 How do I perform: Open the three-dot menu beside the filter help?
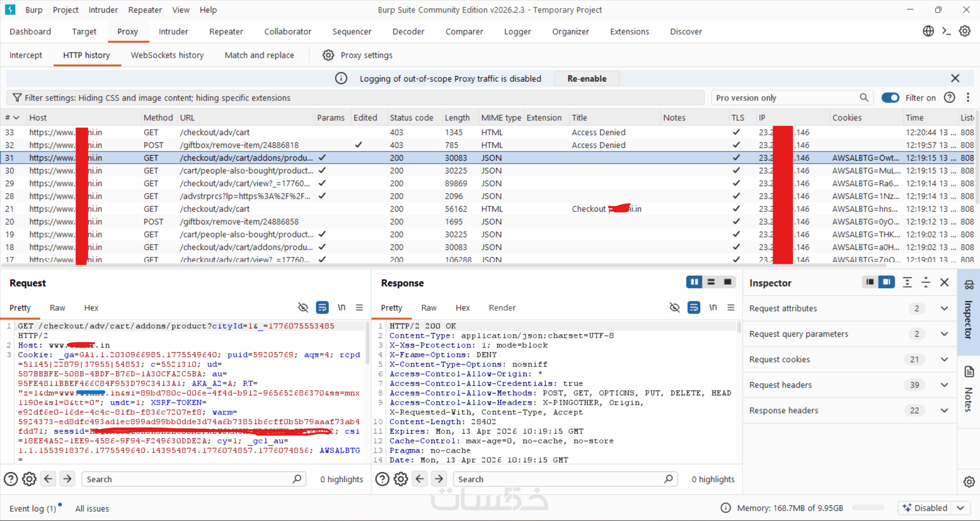(968, 97)
